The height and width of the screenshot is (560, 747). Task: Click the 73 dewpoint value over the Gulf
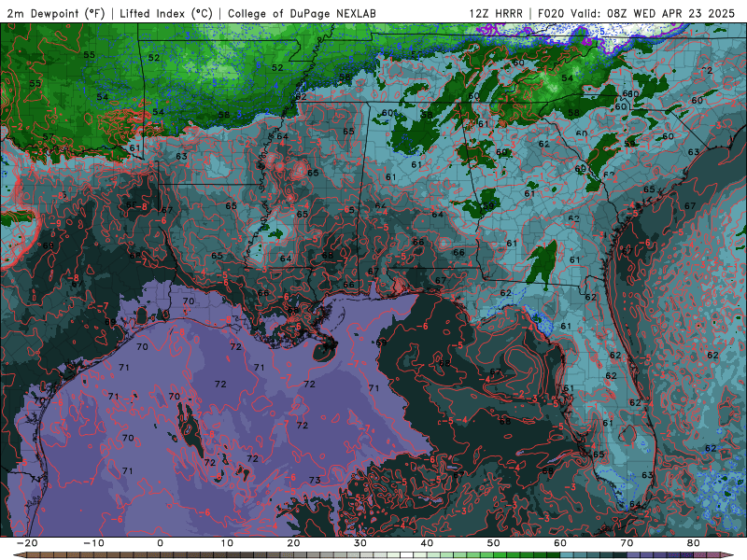[315, 480]
